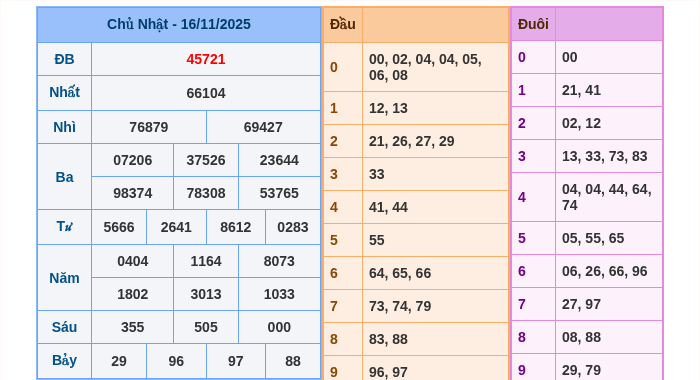Click the Nhất prize number 66104
Image resolution: width=700 pixels, height=380 pixels.
click(x=206, y=93)
